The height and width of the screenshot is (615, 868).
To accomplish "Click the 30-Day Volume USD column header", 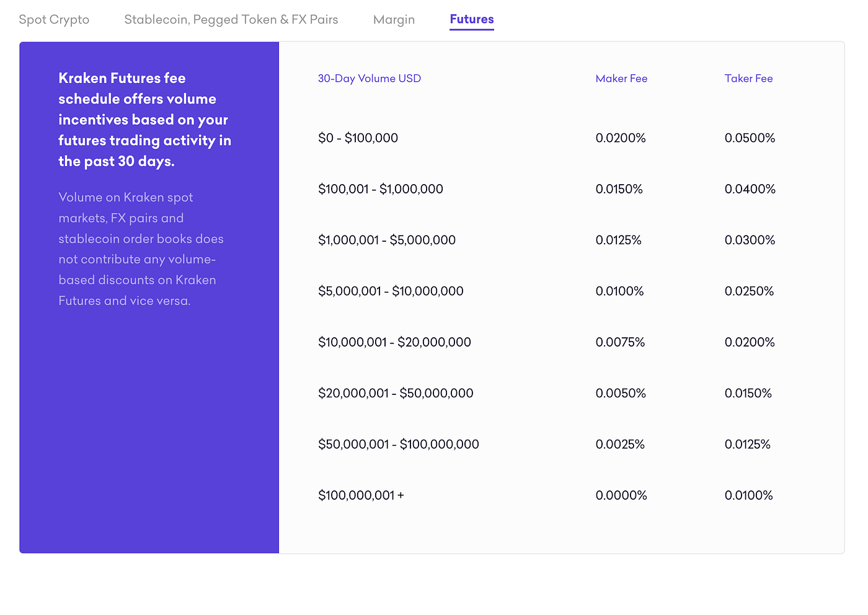I will (x=370, y=78).
